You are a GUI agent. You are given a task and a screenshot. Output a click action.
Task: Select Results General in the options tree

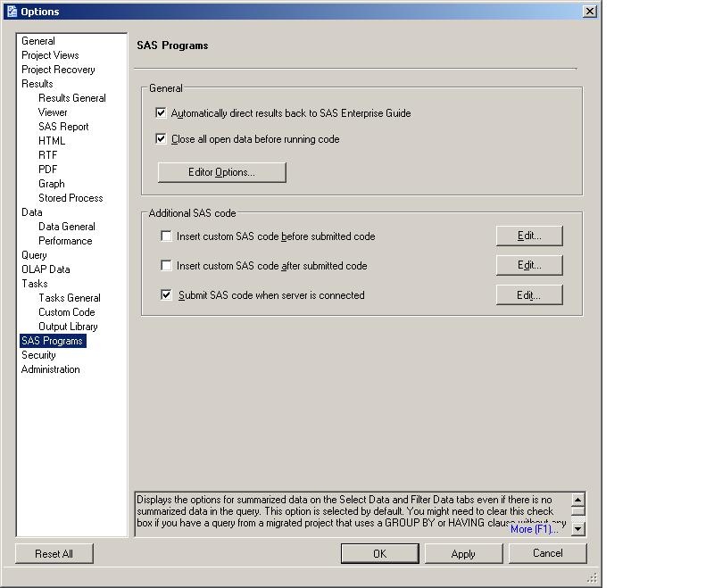pos(72,98)
